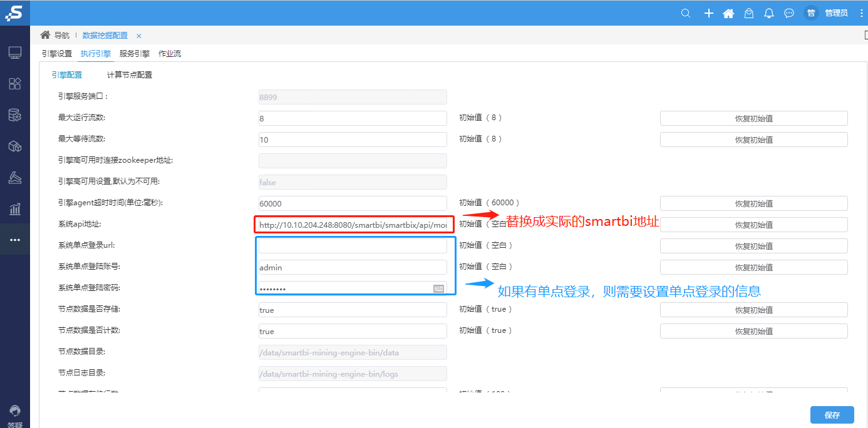Image resolution: width=868 pixels, height=428 pixels.
Task: Click the 管理员 username
Action: (836, 13)
